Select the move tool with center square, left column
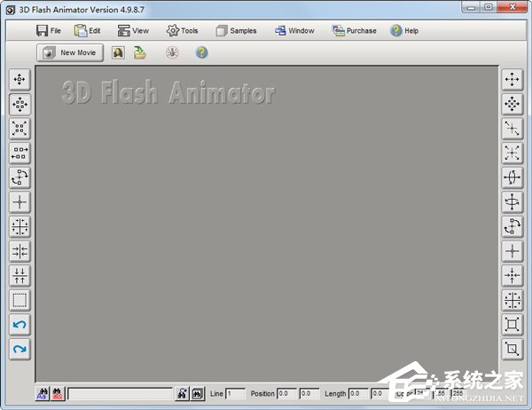This screenshot has width=532, height=410. (20, 80)
